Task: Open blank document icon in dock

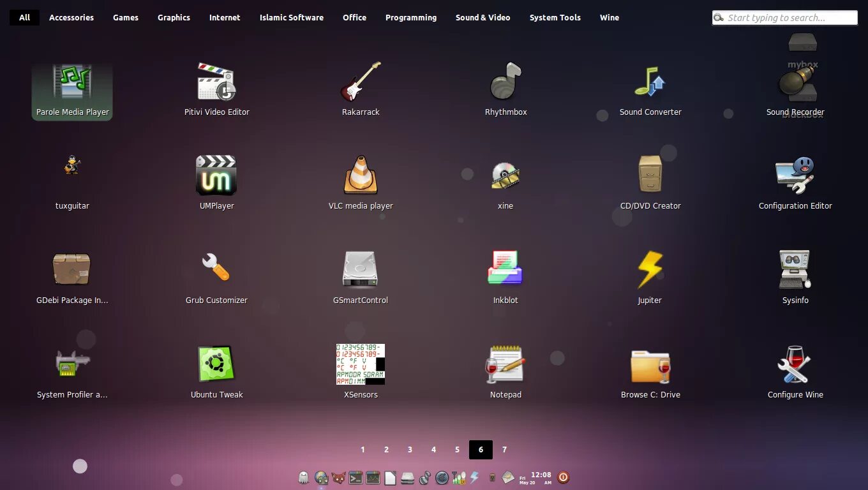Action: pos(390,477)
